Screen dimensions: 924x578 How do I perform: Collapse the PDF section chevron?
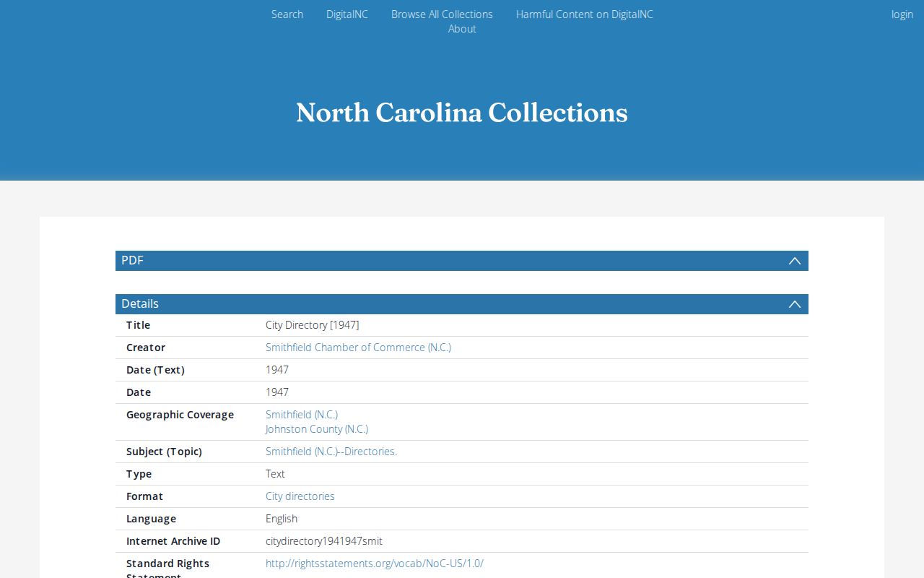795,261
